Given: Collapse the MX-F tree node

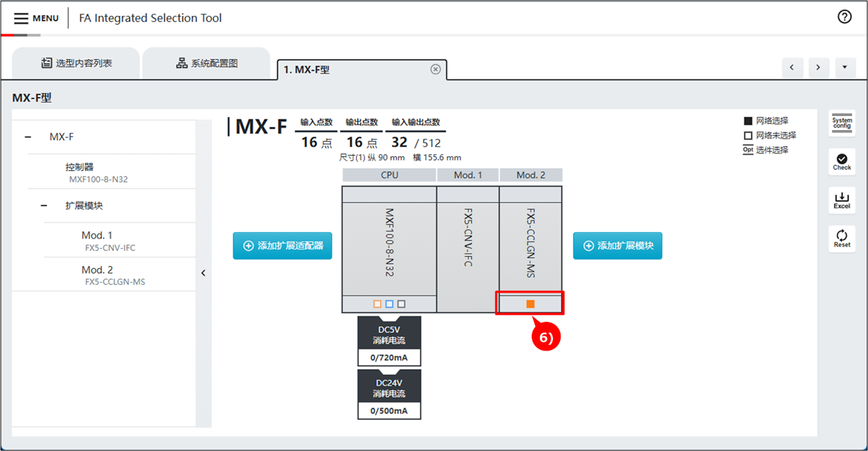Looking at the screenshot, I should pyautogui.click(x=28, y=137).
